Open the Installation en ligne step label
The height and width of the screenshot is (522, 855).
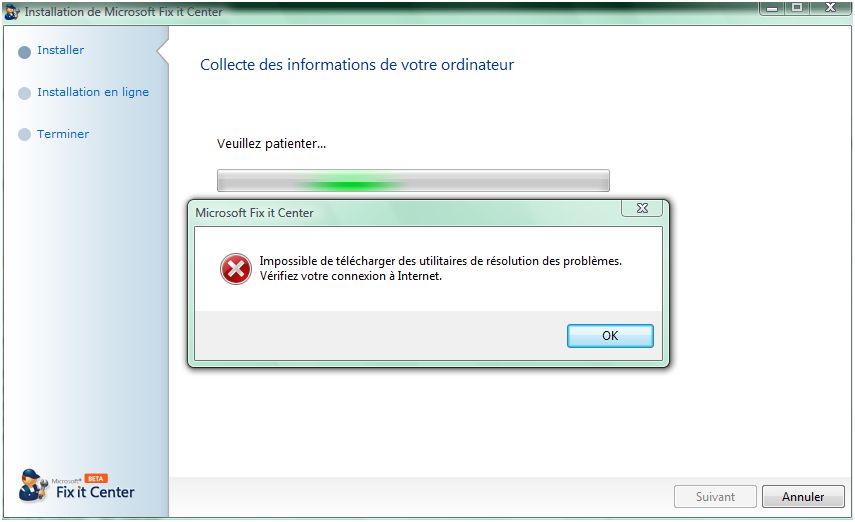93,92
